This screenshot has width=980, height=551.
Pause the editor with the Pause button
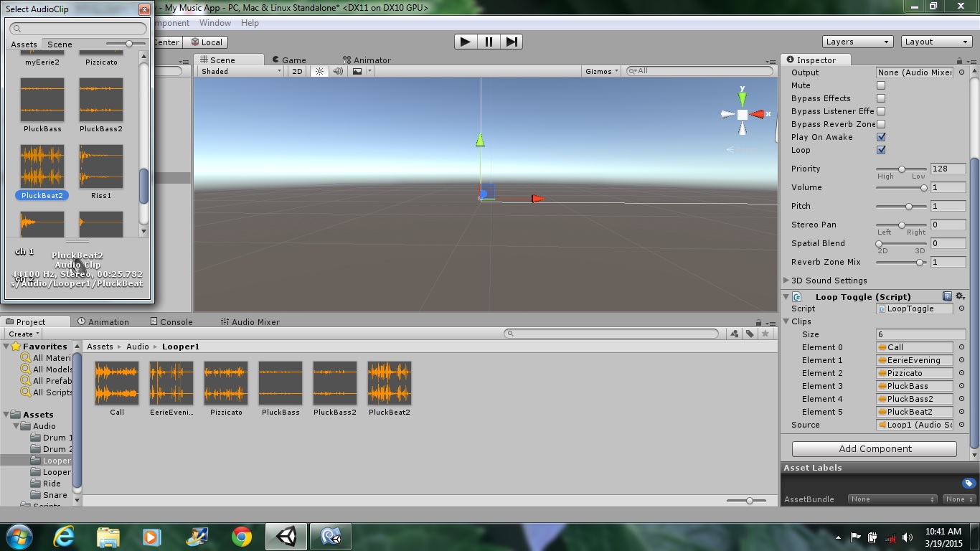489,42
